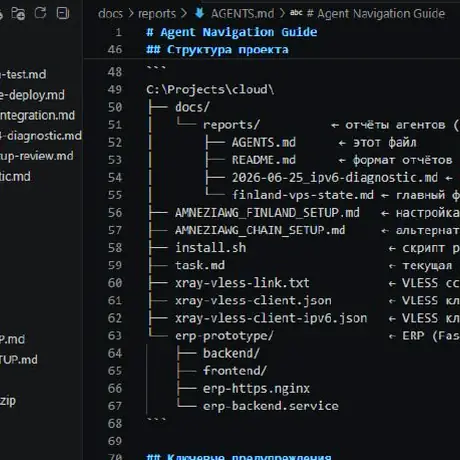Open the file ending in ntegration.md
Screen dimensions: 460x460
click(x=37, y=115)
